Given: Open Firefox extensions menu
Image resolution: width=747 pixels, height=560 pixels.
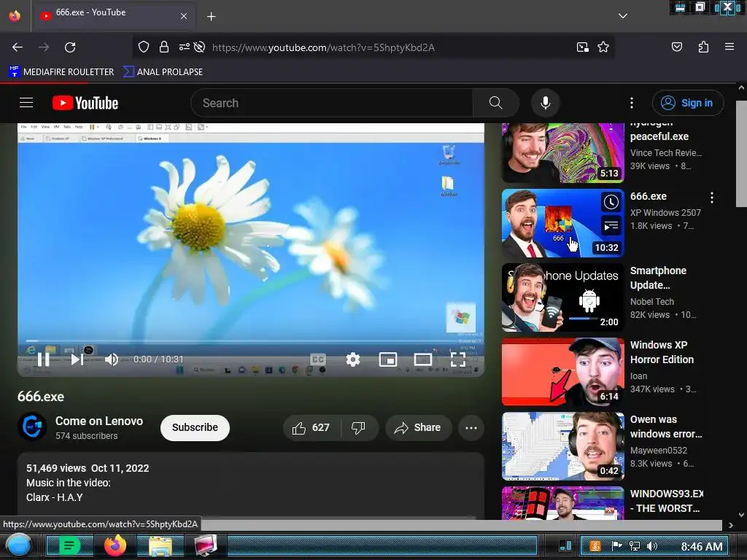Looking at the screenshot, I should 703,47.
